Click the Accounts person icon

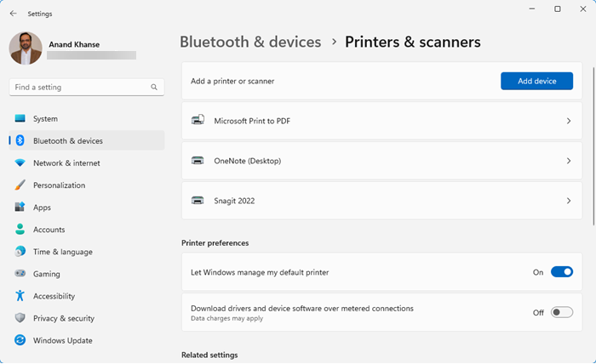coord(20,230)
